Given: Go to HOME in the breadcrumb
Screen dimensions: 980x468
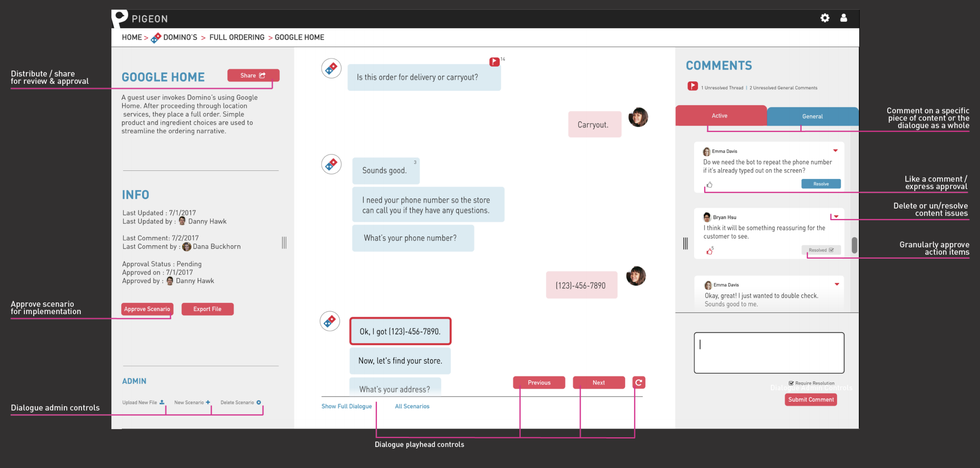Looking at the screenshot, I should coord(132,38).
